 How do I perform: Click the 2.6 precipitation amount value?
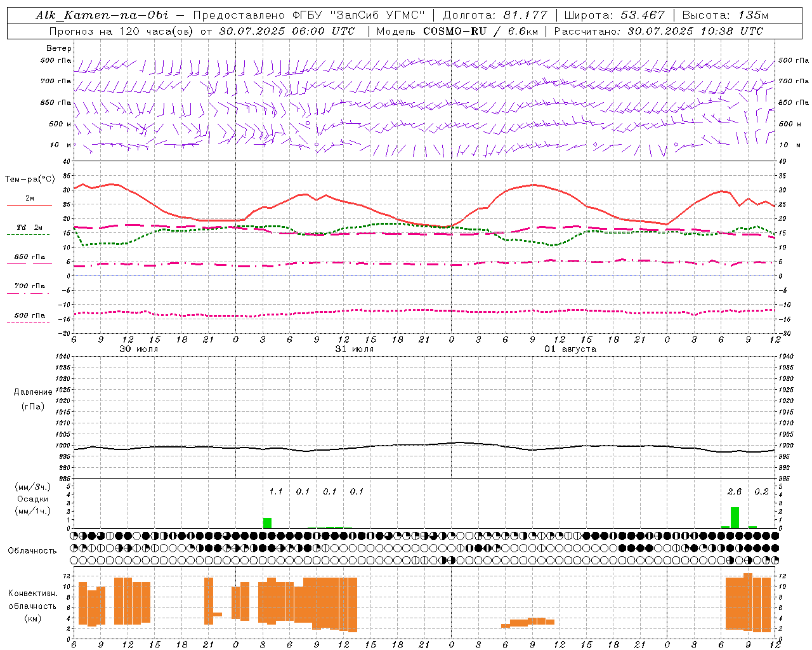pyautogui.click(x=735, y=492)
